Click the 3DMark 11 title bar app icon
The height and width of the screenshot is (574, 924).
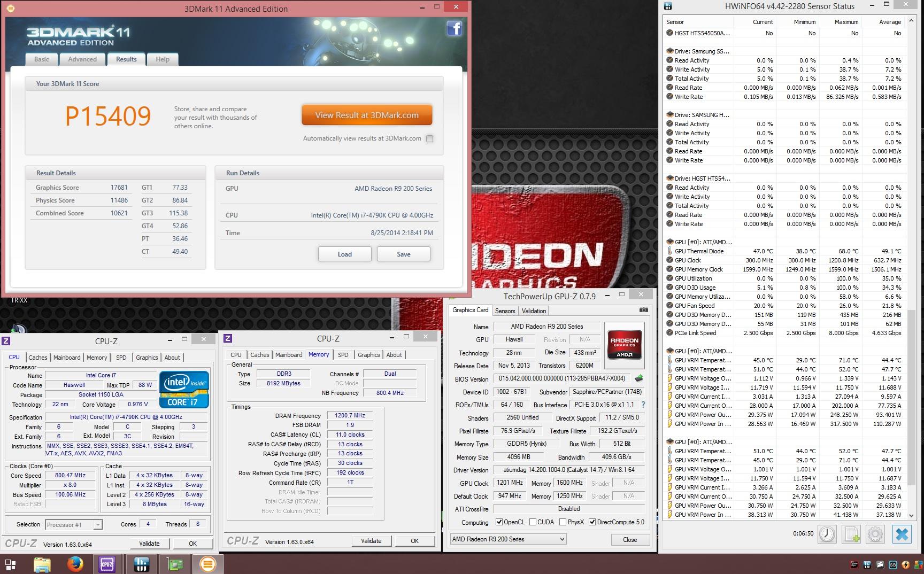tap(11, 9)
